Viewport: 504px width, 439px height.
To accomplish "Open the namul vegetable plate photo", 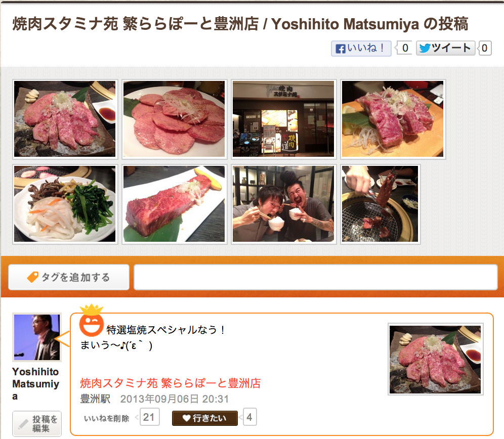I will pos(65,204).
